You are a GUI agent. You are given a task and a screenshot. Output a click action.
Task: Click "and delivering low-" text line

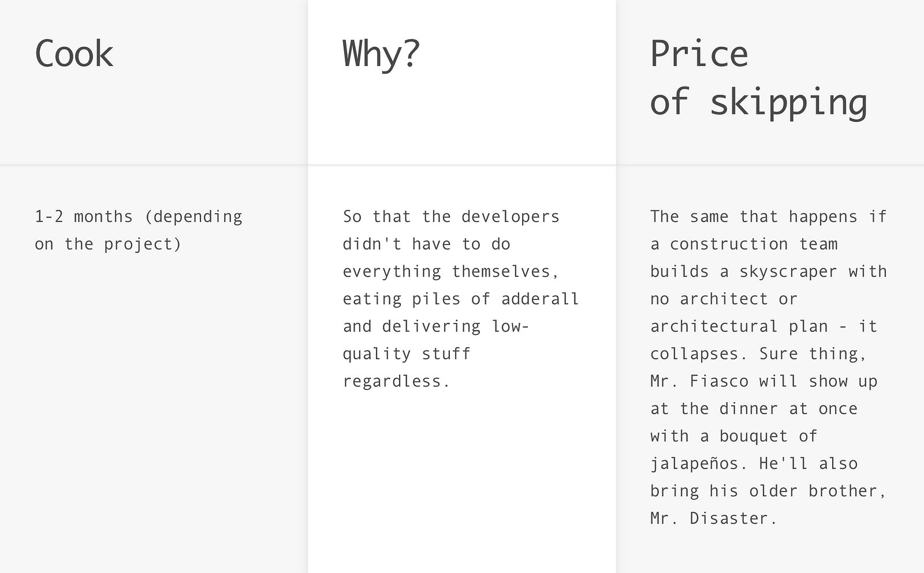tap(436, 326)
